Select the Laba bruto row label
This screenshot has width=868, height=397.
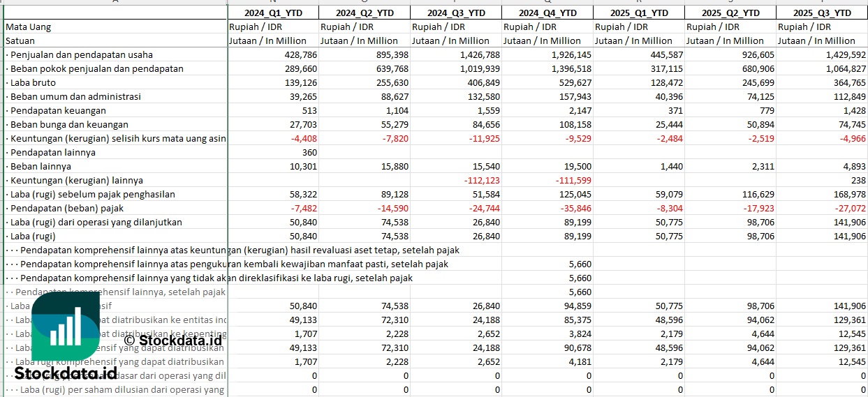pos(34,82)
